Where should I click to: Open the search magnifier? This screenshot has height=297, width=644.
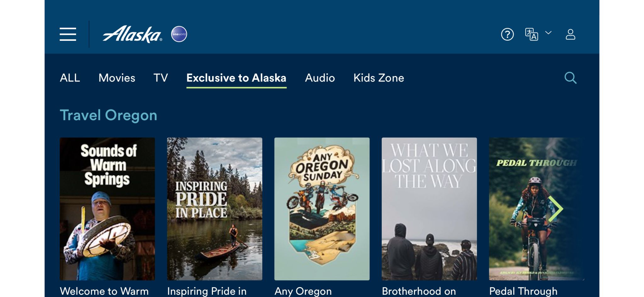point(571,78)
